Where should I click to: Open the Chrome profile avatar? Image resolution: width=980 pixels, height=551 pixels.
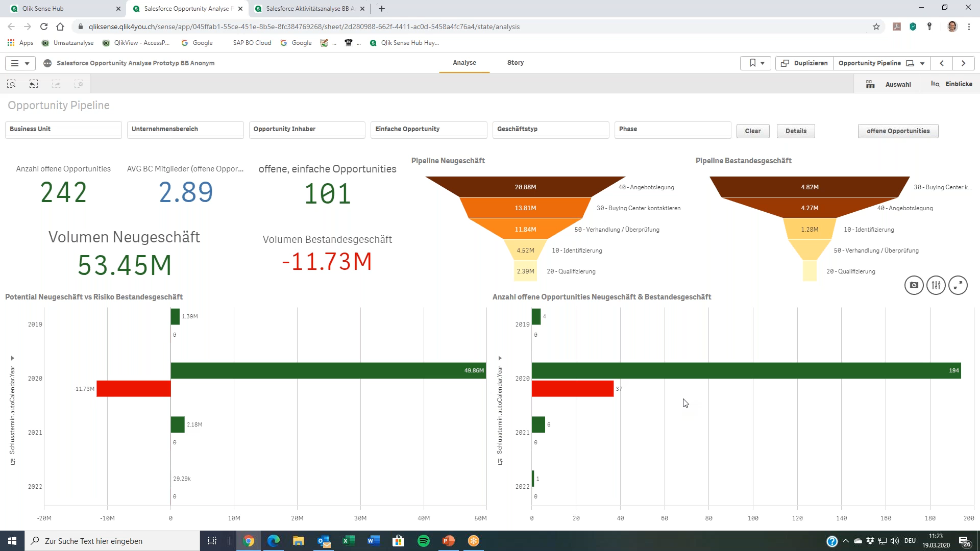(952, 27)
